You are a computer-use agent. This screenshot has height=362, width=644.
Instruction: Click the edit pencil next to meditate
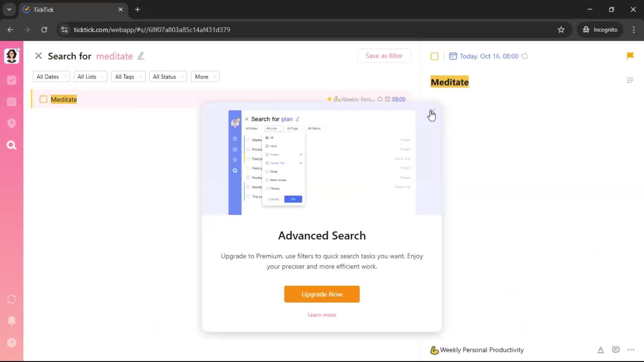pos(141,56)
